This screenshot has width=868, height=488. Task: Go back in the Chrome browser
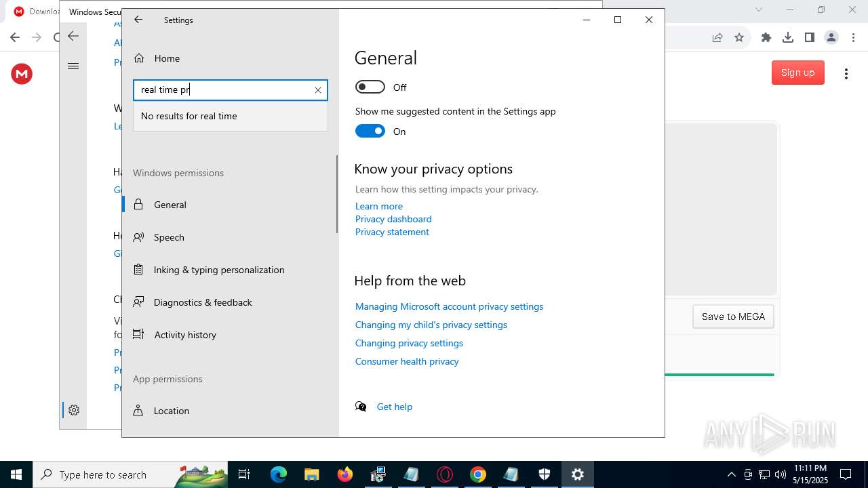pos(15,38)
